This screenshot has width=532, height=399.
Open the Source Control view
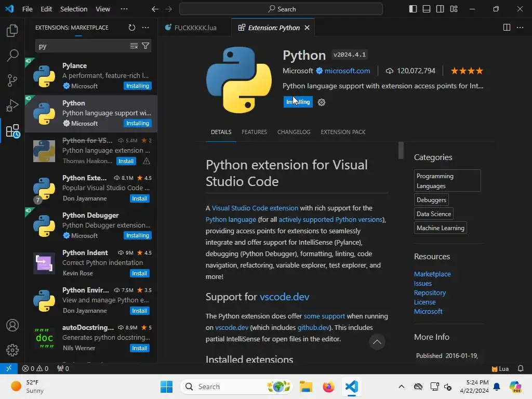[x=12, y=81]
